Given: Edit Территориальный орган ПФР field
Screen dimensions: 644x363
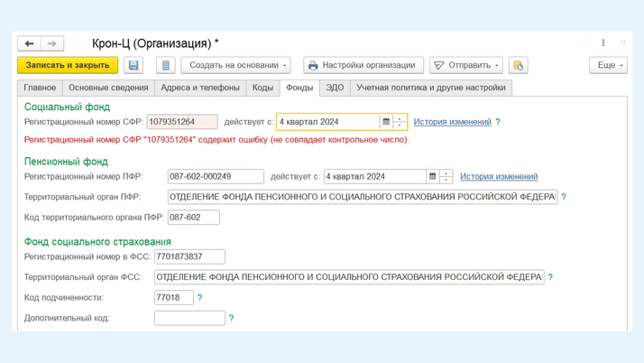Looking at the screenshot, I should pos(363,197).
